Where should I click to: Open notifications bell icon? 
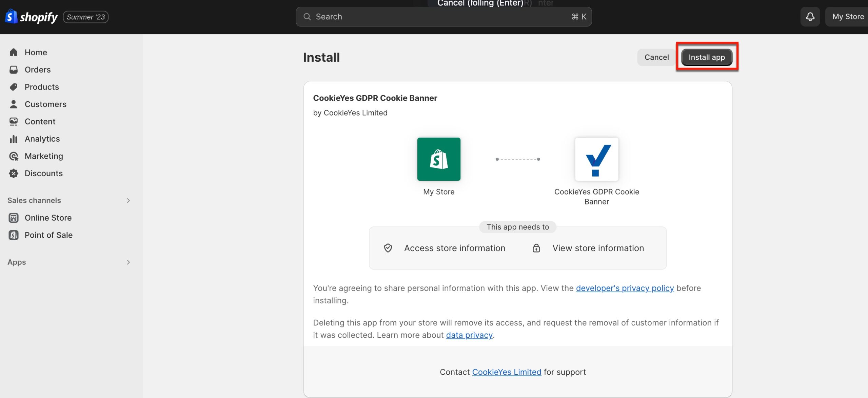click(x=810, y=17)
